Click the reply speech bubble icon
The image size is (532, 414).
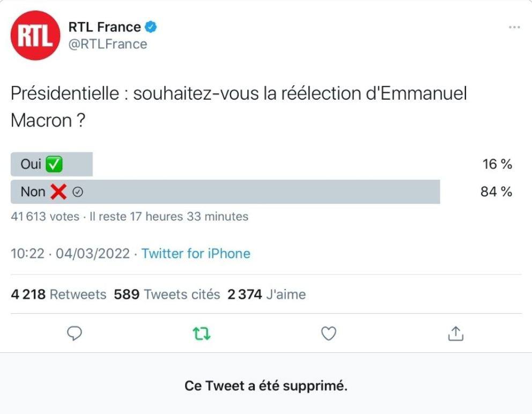click(75, 333)
